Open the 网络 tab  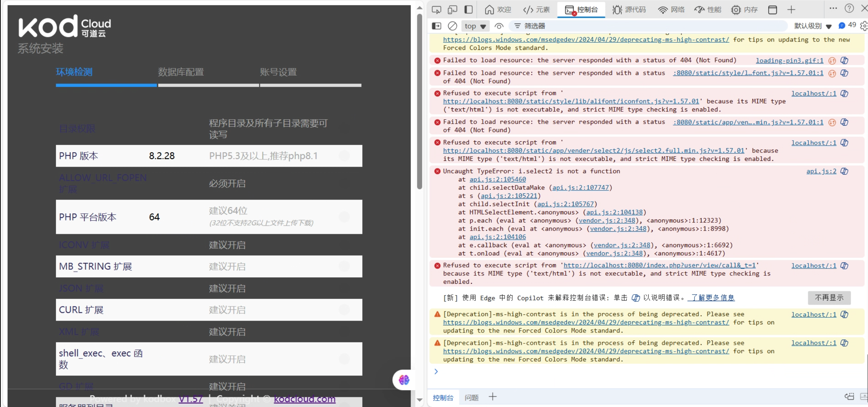671,10
